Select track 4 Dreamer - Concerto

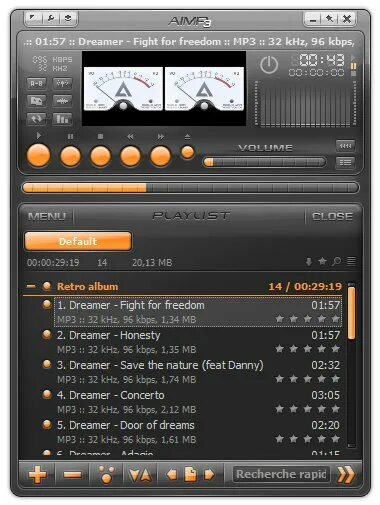(198, 402)
